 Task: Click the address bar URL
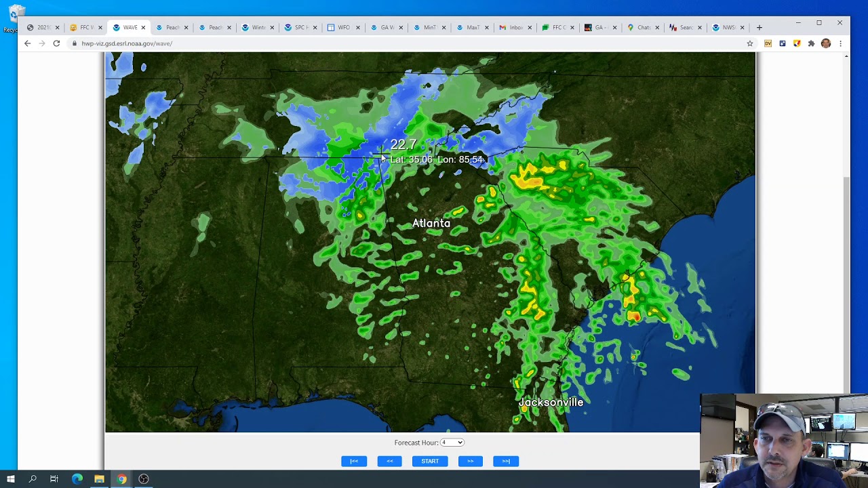pos(127,43)
